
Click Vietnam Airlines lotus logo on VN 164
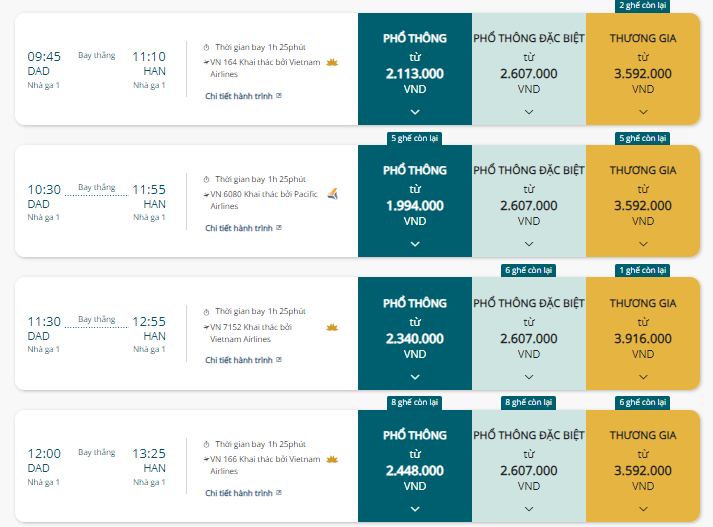click(332, 62)
